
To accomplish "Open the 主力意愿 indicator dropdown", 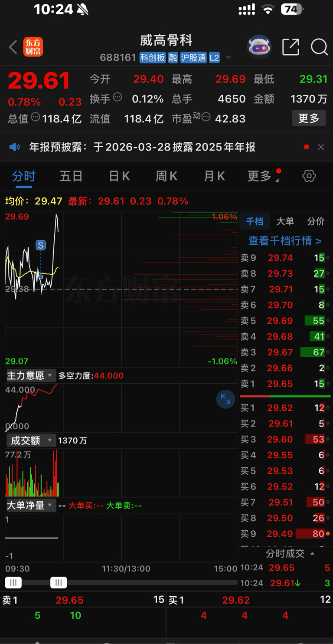I will 30,375.
